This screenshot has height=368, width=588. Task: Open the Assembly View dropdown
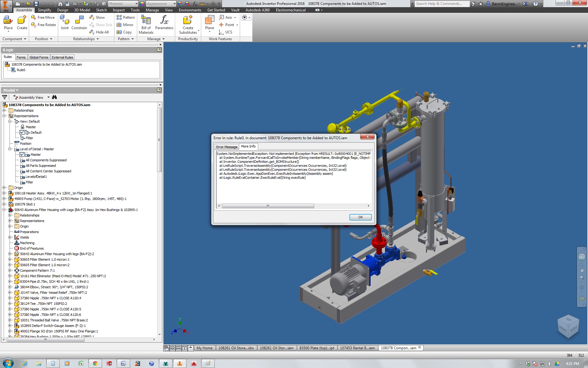pyautogui.click(x=48, y=97)
